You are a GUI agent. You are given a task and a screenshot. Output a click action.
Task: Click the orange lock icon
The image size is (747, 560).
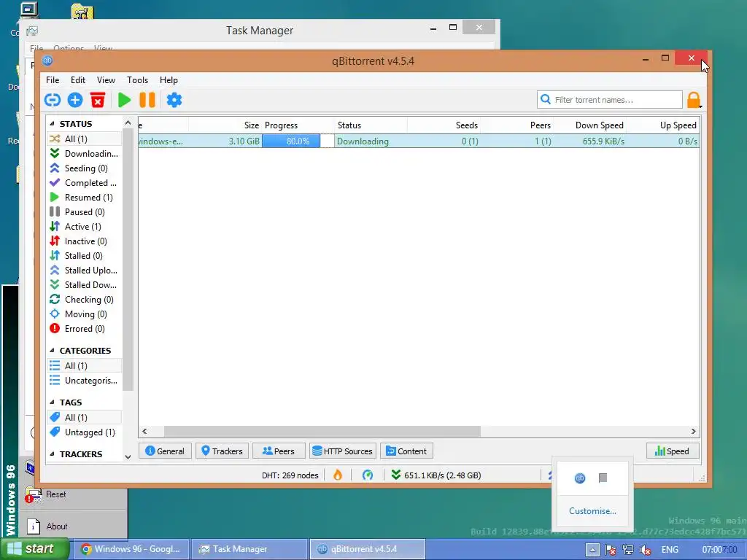(694, 100)
